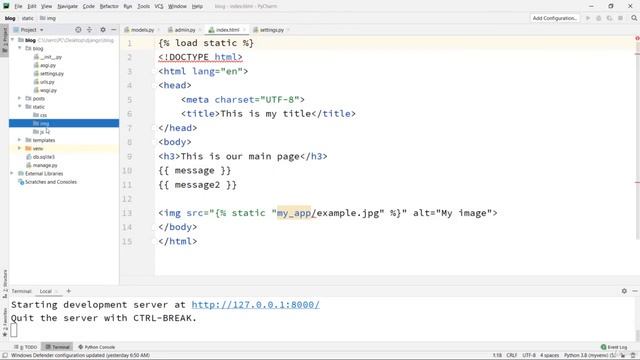Image resolution: width=640 pixels, height=360 pixels.
Task: Open the Navigate menu
Action: coord(67,6)
